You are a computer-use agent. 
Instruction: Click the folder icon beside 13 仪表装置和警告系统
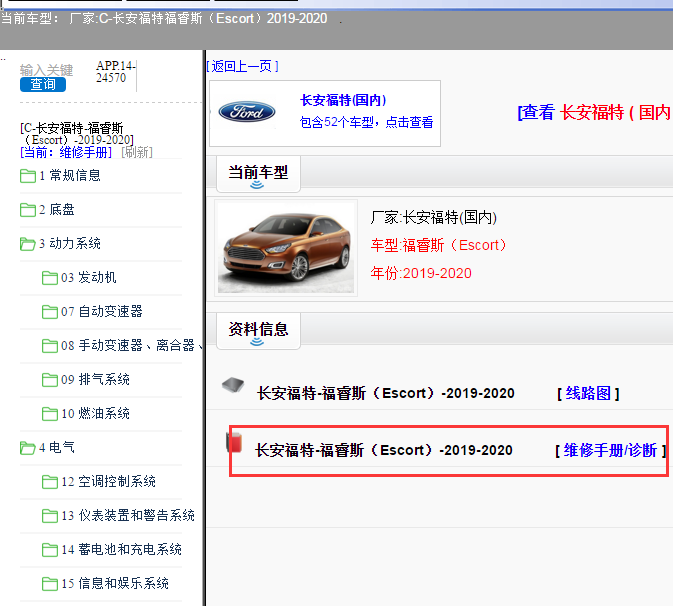click(x=50, y=515)
